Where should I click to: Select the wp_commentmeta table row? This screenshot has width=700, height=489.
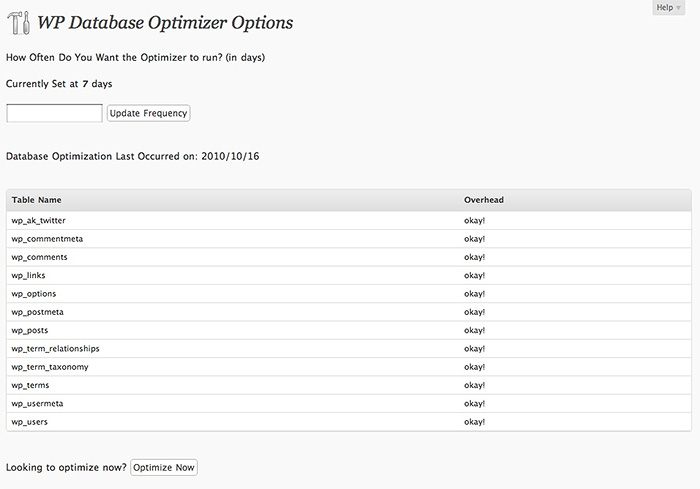(349, 239)
